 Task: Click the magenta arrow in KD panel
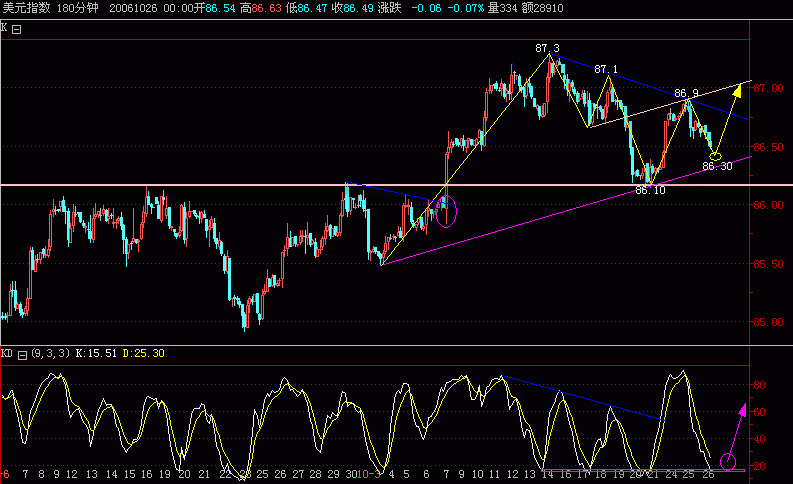pyautogui.click(x=742, y=410)
